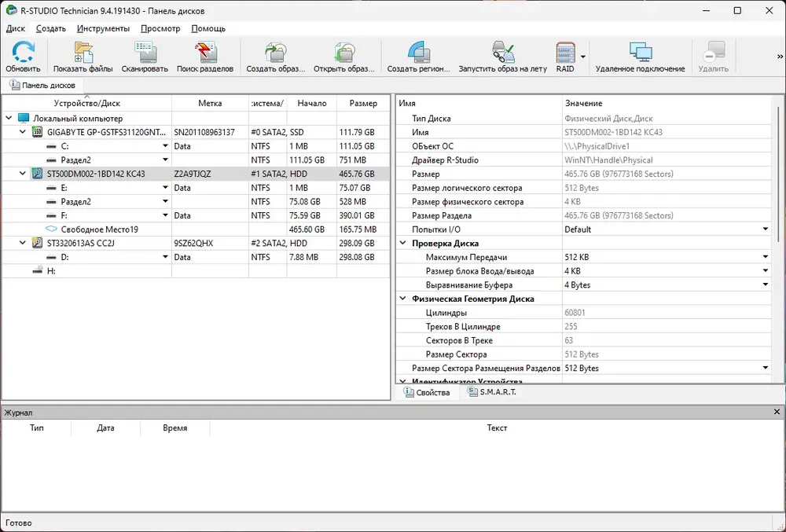This screenshot has width=786, height=532.
Task: Switch to the Свойства tab
Action: pyautogui.click(x=427, y=392)
